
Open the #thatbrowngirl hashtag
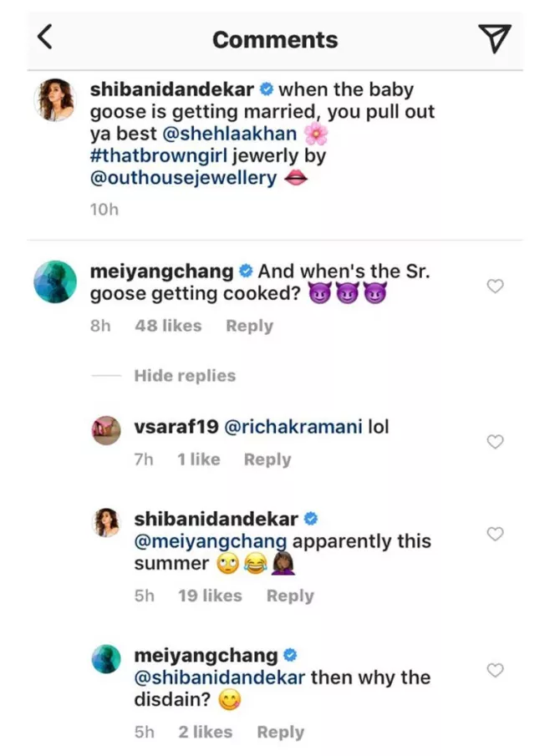(x=159, y=156)
